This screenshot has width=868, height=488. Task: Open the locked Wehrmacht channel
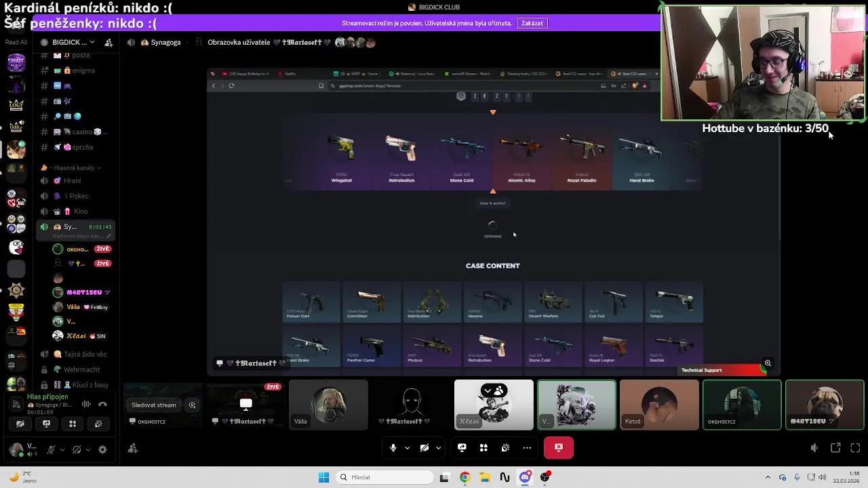coord(75,369)
